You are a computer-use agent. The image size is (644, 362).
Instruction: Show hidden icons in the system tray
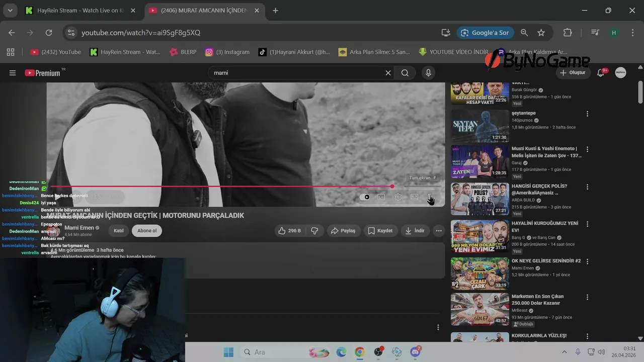coord(564,352)
